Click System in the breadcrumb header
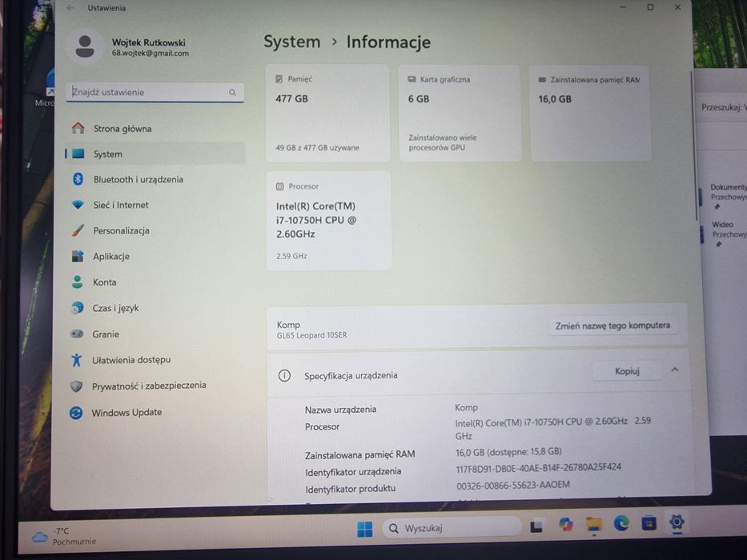 (292, 42)
